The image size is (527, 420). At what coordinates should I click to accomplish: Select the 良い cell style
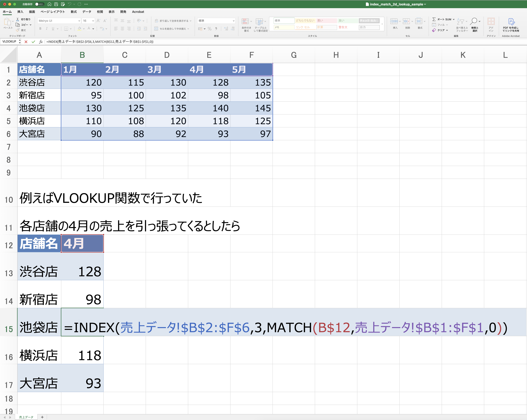click(348, 21)
